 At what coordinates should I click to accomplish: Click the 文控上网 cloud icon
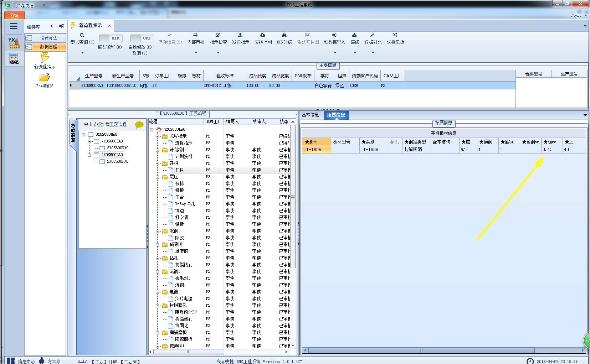coord(263,35)
